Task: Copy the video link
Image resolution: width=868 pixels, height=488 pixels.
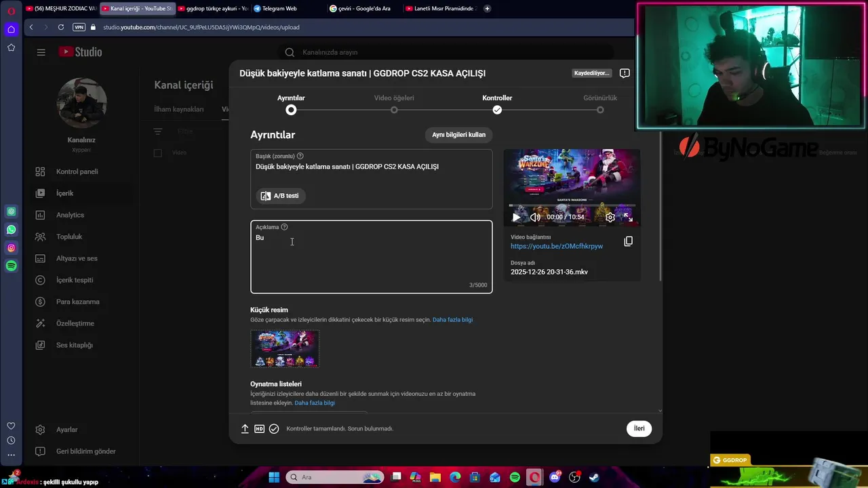Action: [x=628, y=241]
